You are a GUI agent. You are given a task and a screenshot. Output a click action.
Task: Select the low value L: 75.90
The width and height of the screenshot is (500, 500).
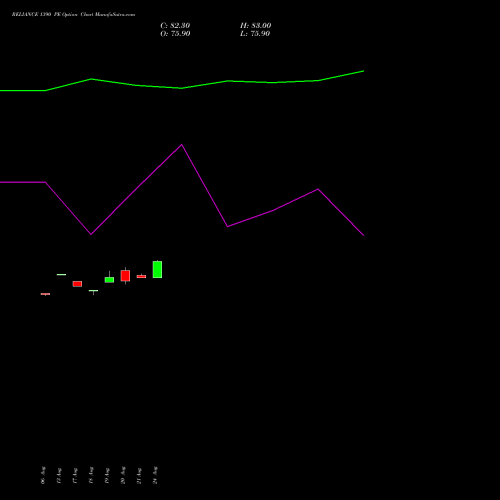(255, 34)
